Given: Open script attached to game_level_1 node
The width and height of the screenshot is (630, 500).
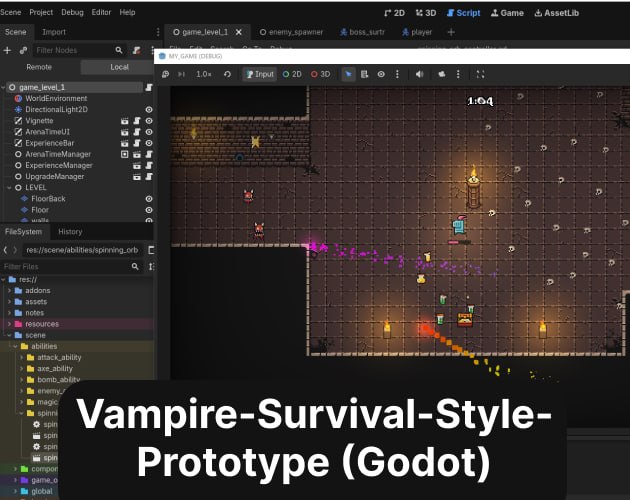Looking at the screenshot, I should pos(149,87).
